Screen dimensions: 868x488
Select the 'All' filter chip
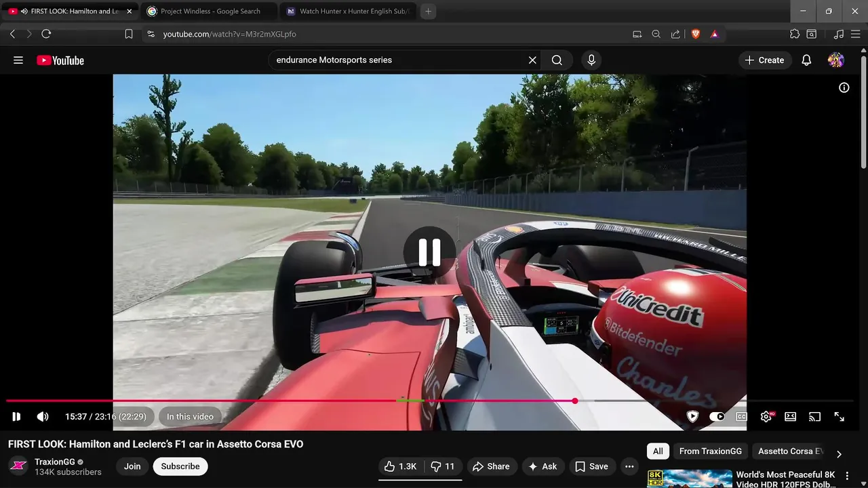pyautogui.click(x=658, y=451)
